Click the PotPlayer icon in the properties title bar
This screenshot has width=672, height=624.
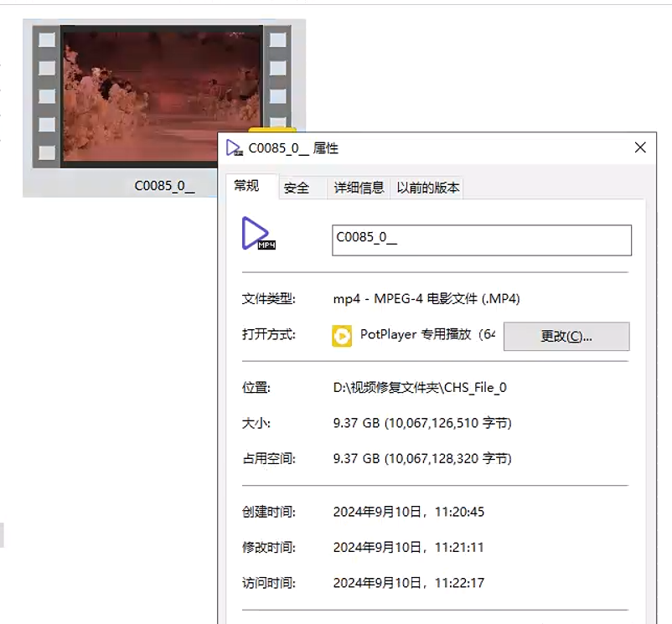[x=235, y=148]
